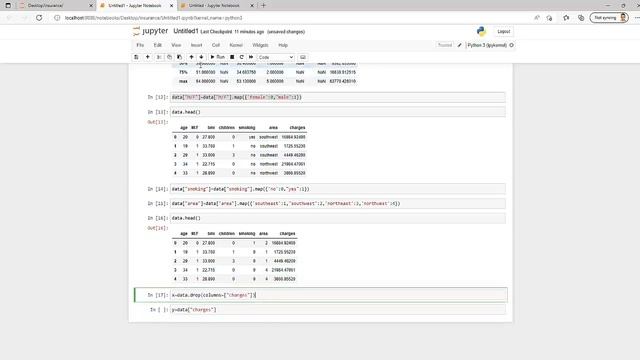Click the Jupyter logo
This screenshot has width=640, height=360.
[x=150, y=31]
